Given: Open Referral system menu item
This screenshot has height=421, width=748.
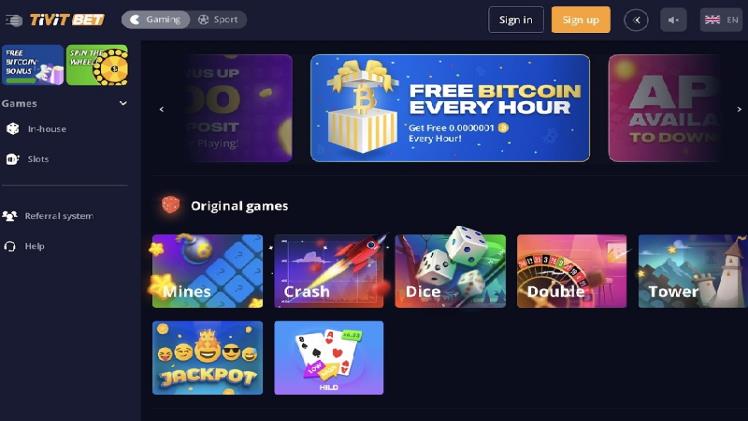Looking at the screenshot, I should (x=59, y=216).
